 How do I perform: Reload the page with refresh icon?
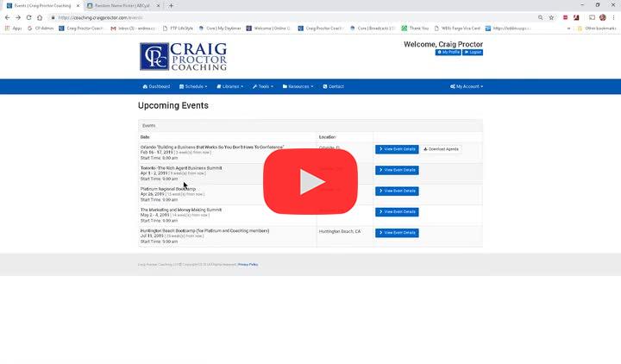(30, 17)
